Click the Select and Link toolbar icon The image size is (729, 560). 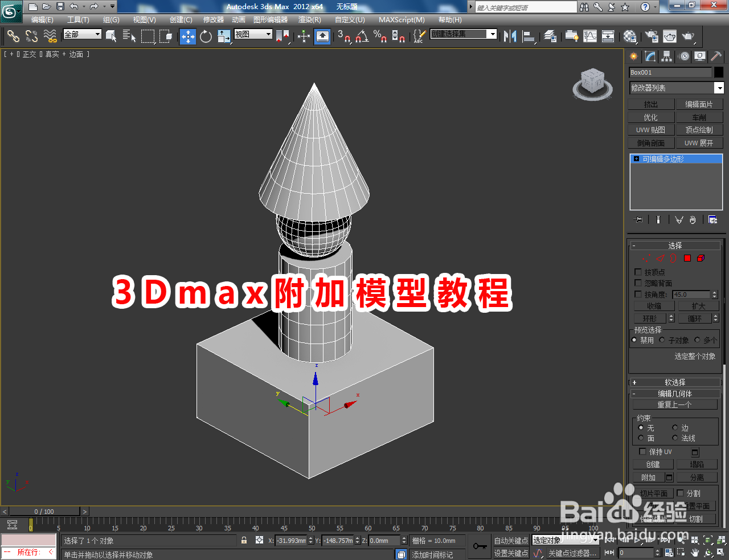[x=13, y=36]
